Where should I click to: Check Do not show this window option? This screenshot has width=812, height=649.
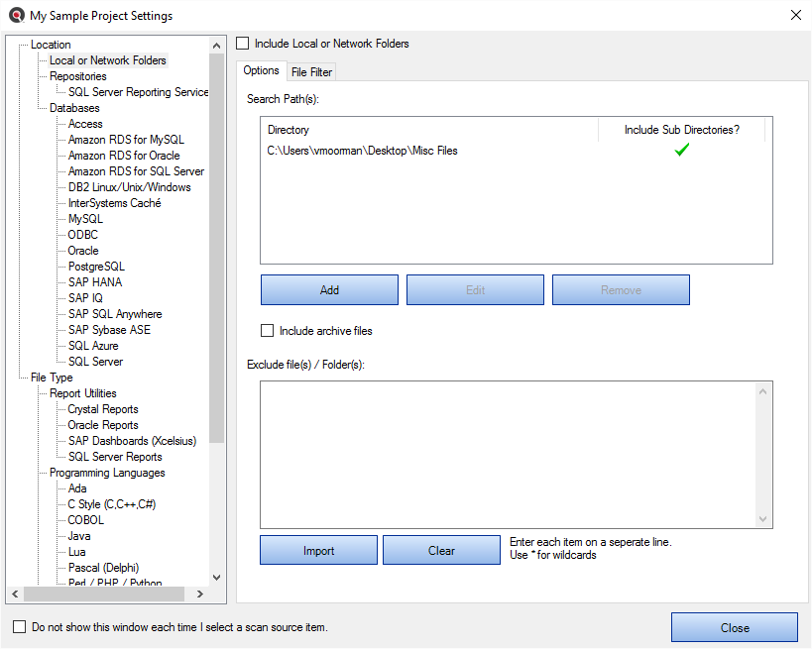tap(20, 627)
